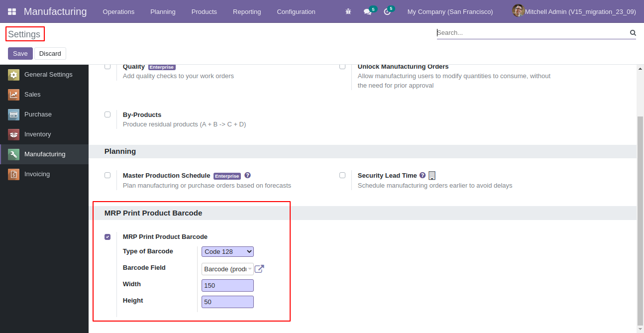Open Barcode Field dropdown
This screenshot has width=644, height=333.
tap(227, 269)
